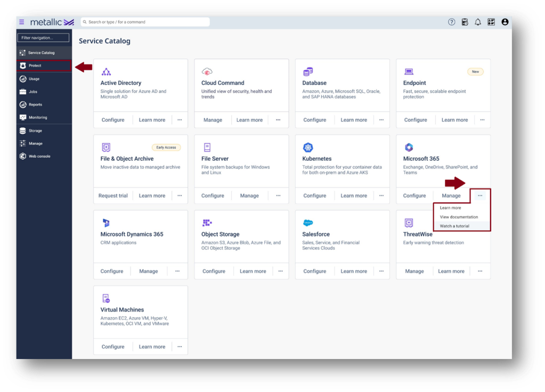Viewport: 545px width, 392px height.
Task: Click the Salesforce cloud icon
Action: [x=308, y=223]
